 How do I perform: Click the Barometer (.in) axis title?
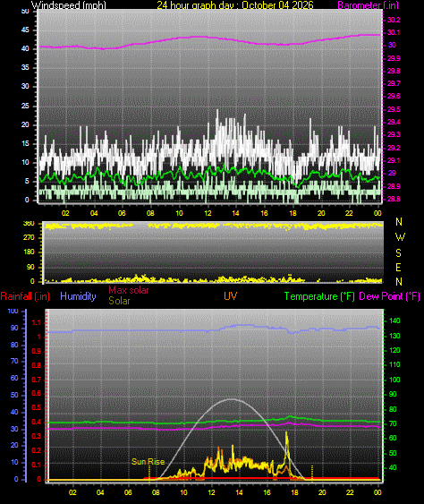(369, 5)
